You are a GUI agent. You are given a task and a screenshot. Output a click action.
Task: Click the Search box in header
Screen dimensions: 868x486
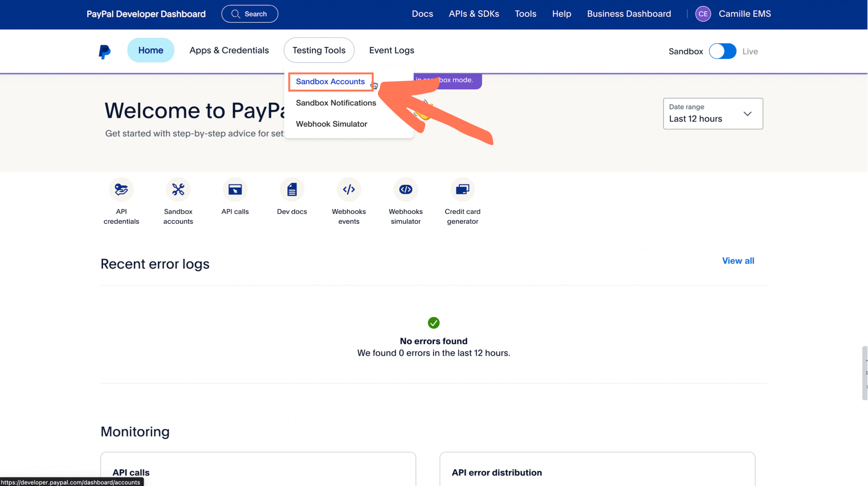coord(250,14)
